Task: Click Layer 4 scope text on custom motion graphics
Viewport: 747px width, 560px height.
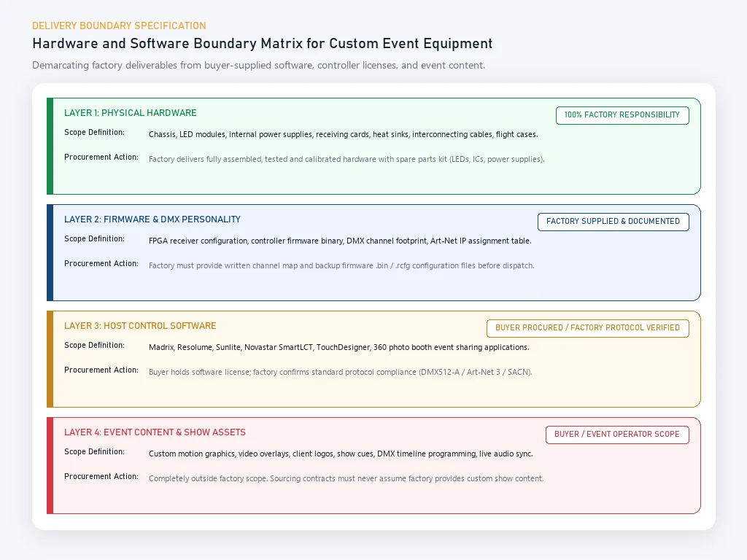Action: (x=341, y=454)
